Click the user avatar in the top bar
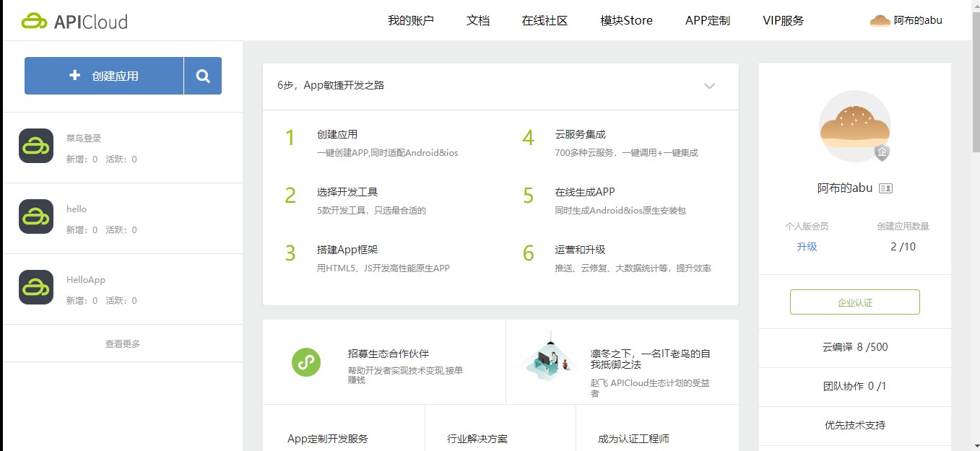The image size is (980, 451). pos(880,20)
